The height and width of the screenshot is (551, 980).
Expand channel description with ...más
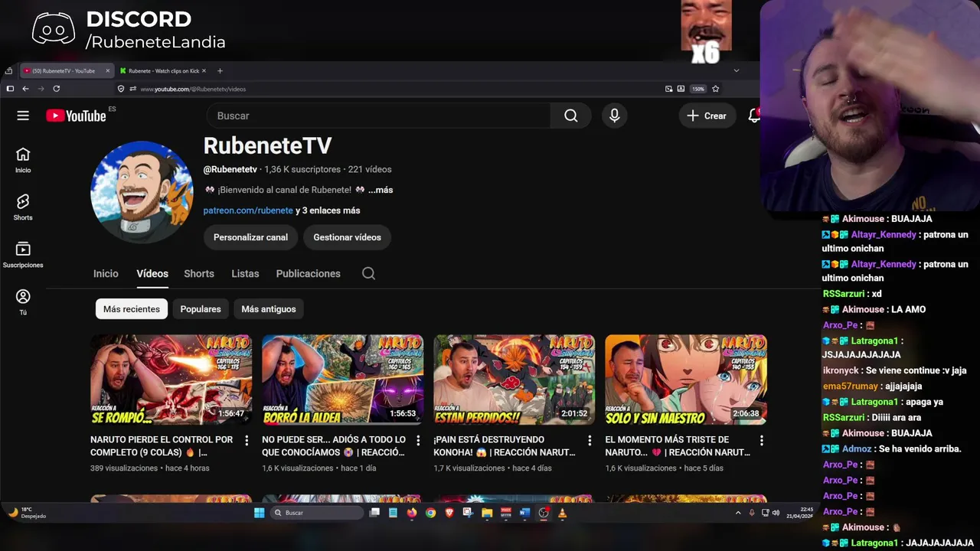(x=381, y=190)
